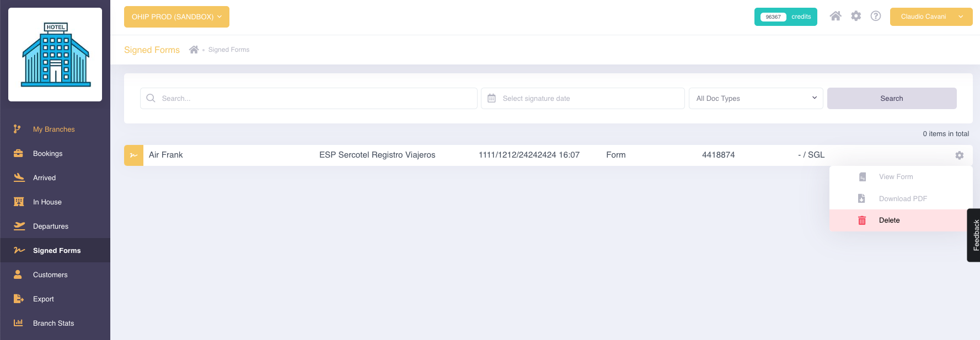Open Bookings in the sidebar

[x=47, y=154]
